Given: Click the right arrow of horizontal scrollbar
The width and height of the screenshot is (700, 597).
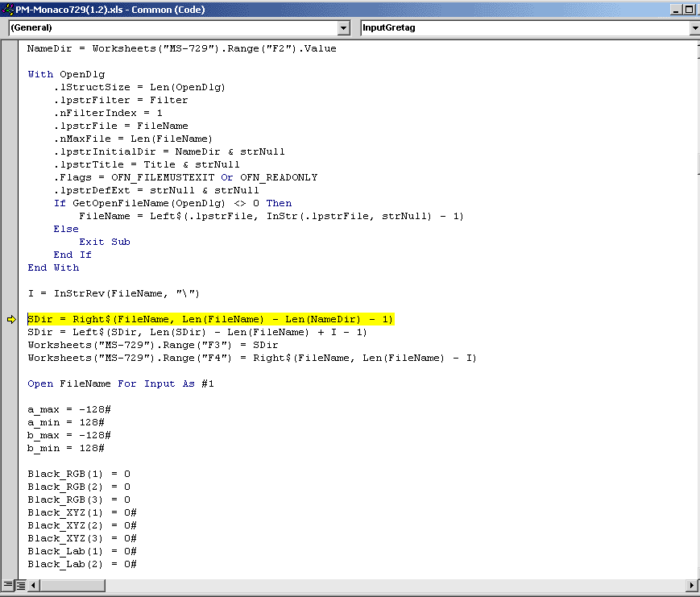Looking at the screenshot, I should coord(691,584).
